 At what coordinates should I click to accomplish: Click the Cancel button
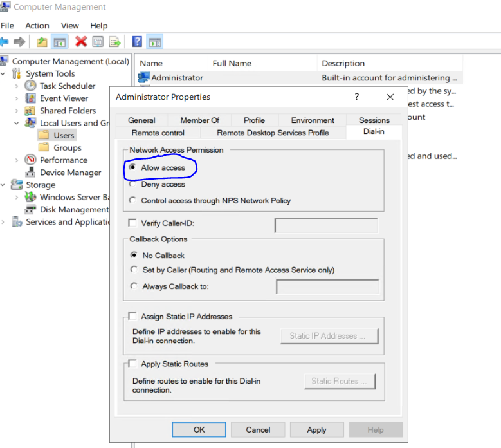pos(258,429)
